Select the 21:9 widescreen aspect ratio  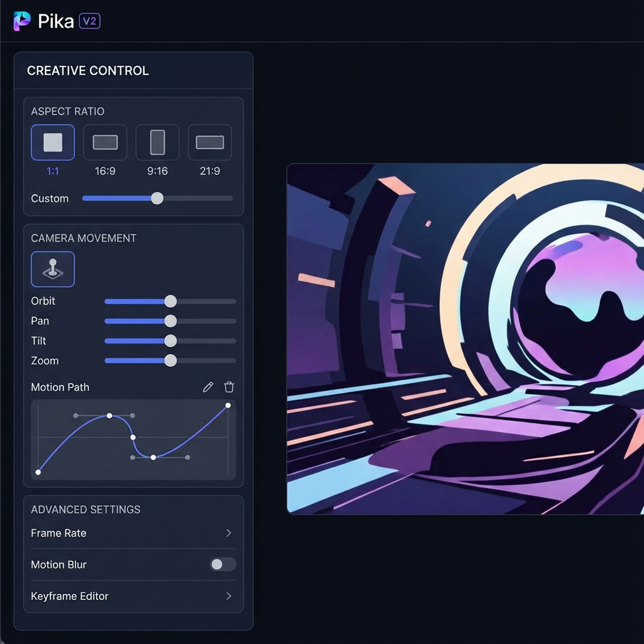[x=209, y=142]
